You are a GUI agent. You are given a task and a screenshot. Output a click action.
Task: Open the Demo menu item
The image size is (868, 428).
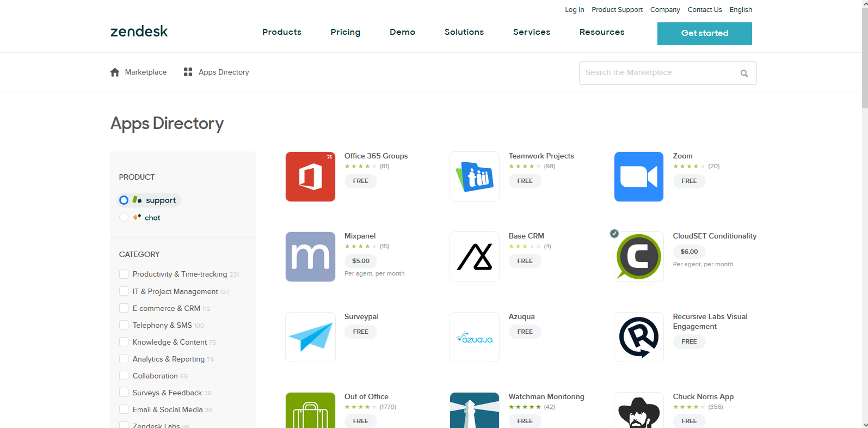point(403,32)
